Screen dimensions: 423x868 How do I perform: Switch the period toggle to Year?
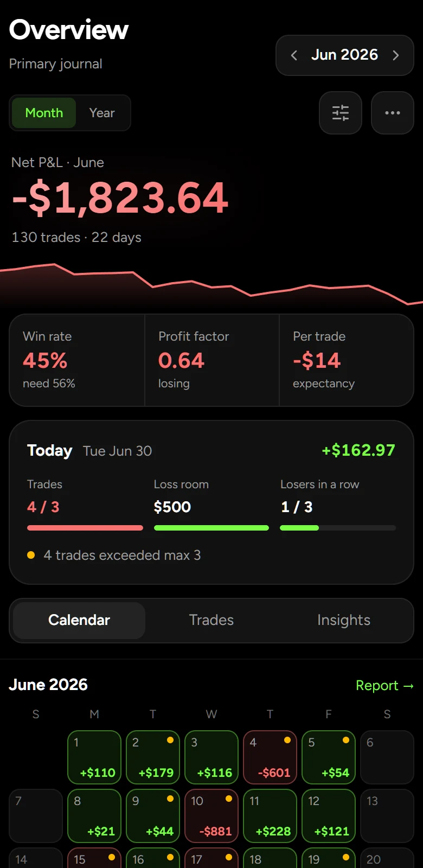102,113
